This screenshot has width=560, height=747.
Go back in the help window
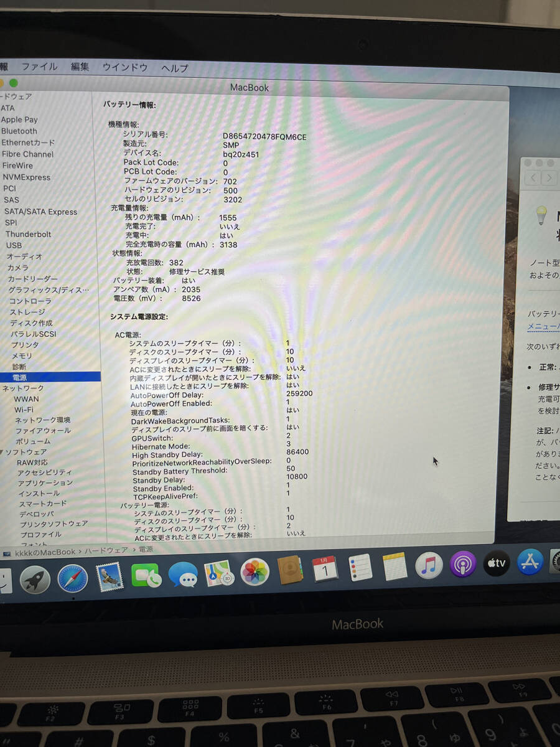[533, 178]
